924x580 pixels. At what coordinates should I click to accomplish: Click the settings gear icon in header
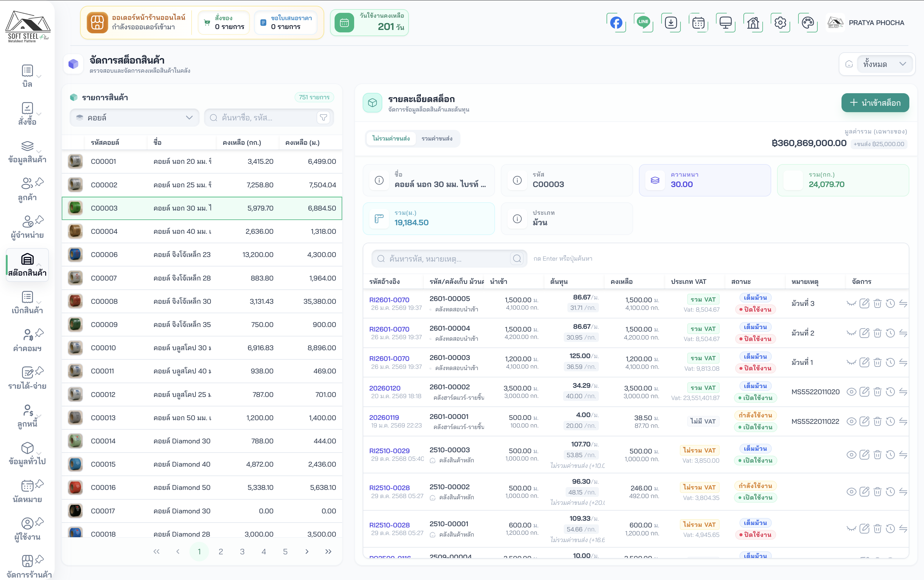[x=780, y=23]
